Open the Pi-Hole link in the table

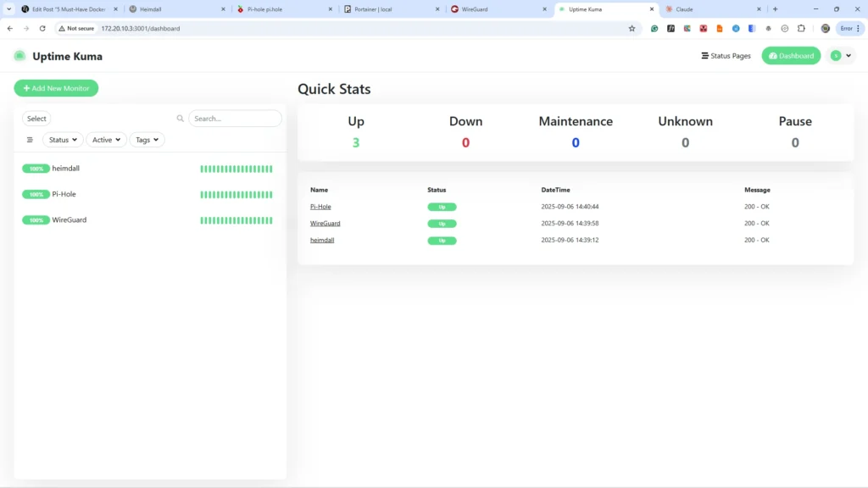click(320, 207)
